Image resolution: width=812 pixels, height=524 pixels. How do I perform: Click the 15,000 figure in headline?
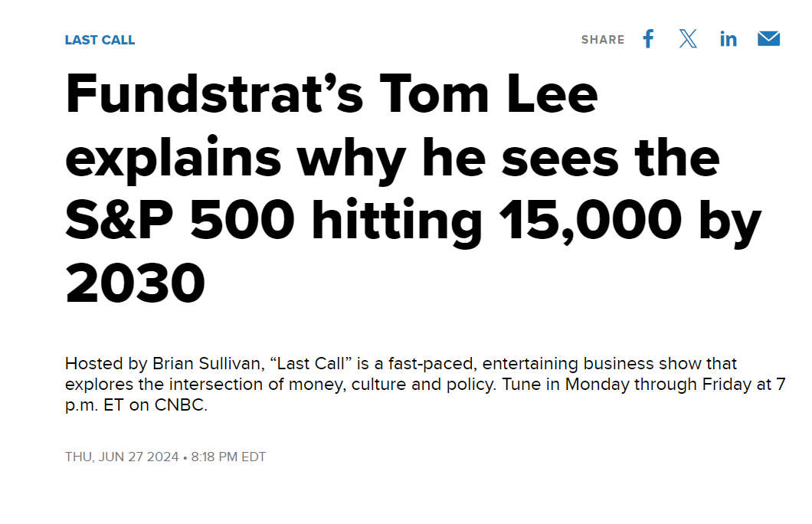coord(591,221)
